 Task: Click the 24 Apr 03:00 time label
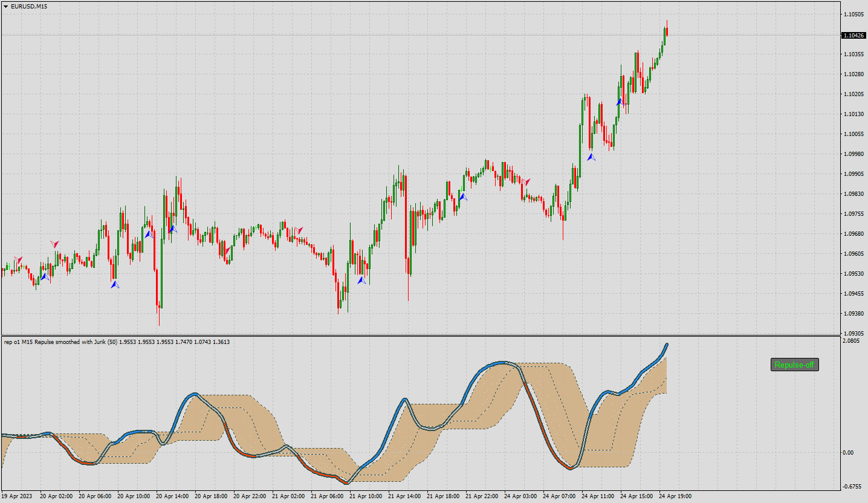click(x=522, y=496)
